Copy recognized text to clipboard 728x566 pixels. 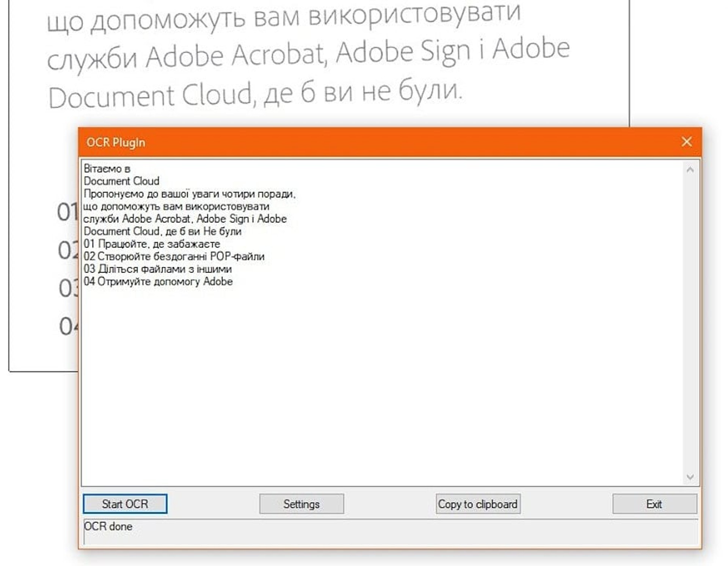click(x=478, y=504)
